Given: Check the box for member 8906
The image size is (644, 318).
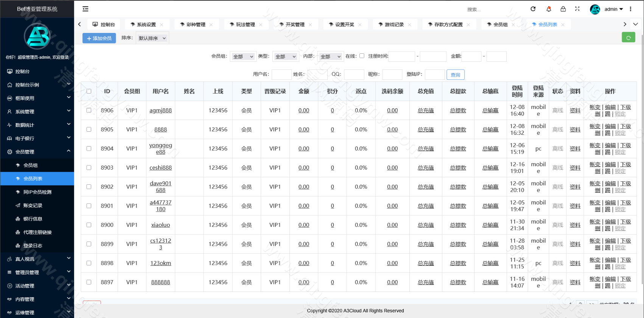Looking at the screenshot, I should pos(89,111).
